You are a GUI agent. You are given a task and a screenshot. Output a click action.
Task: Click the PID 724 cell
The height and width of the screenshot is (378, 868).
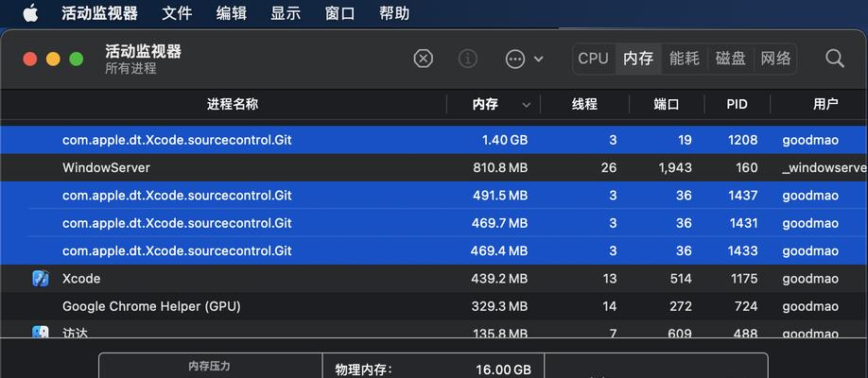tap(747, 306)
